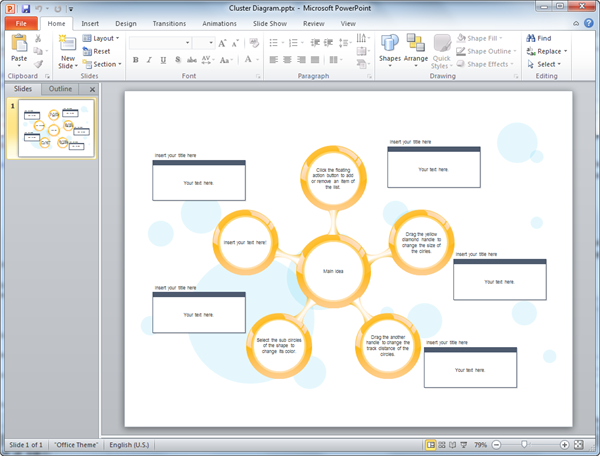
Task: Start Slide Show from the status bar
Action: 463,444
